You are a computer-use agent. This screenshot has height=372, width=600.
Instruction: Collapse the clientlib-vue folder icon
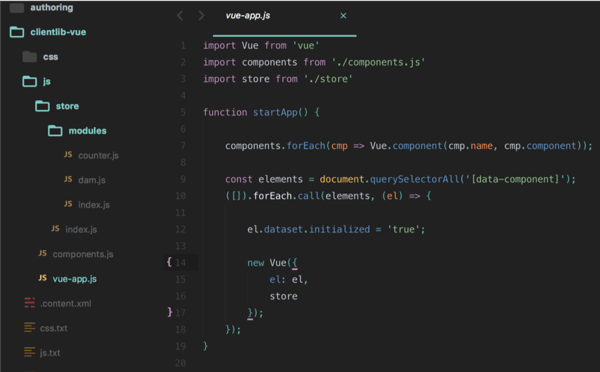(x=17, y=32)
